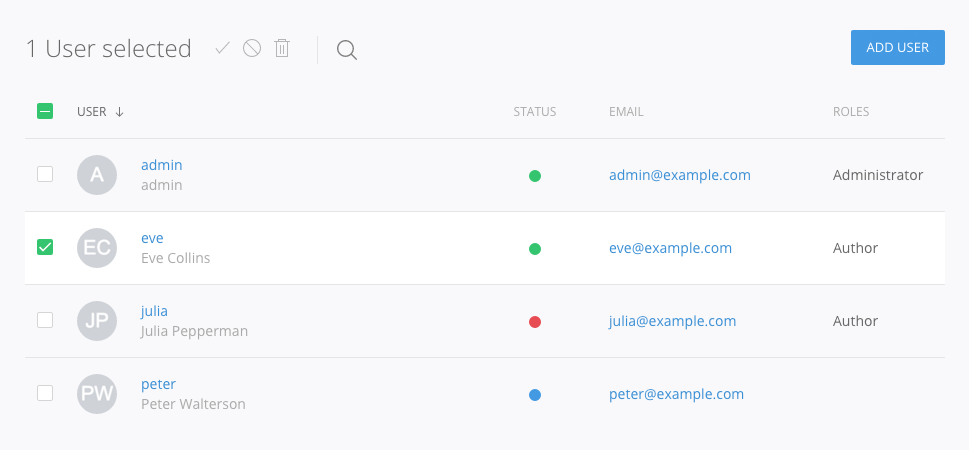Screen dimensions: 969x450
Task: Click the admin avatar circle
Action: (97, 175)
